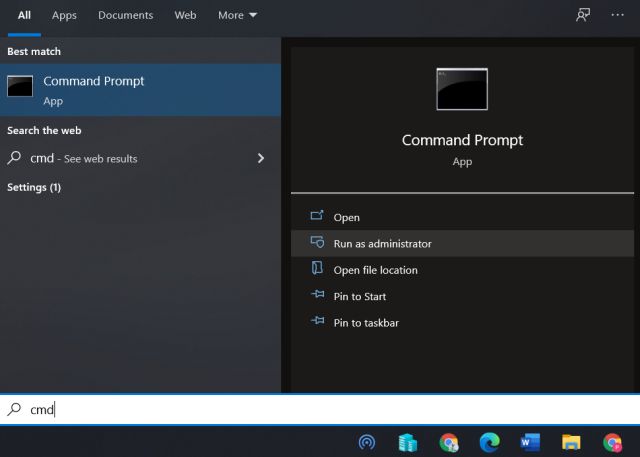Select the Web search tab
Viewport: 640px width, 457px height.
185,15
